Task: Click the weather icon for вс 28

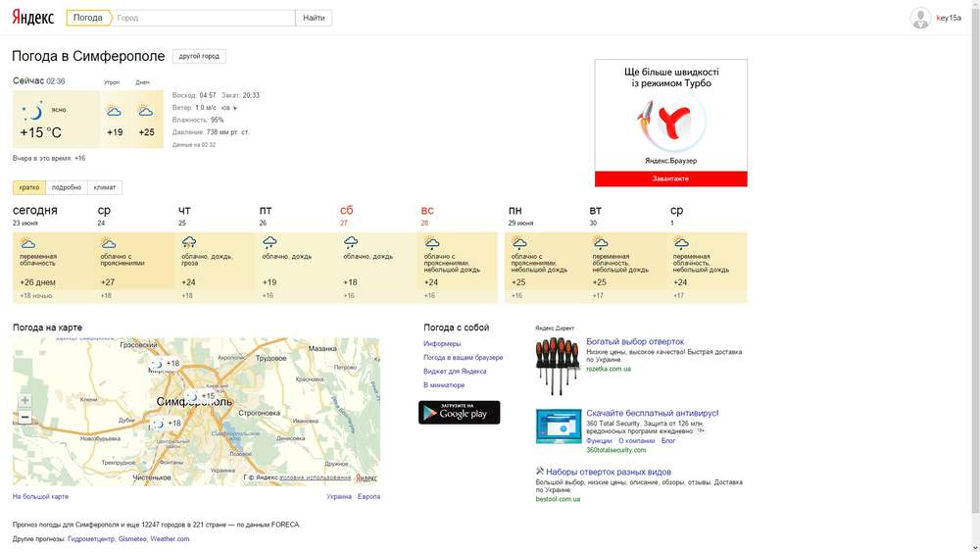Action: click(432, 242)
